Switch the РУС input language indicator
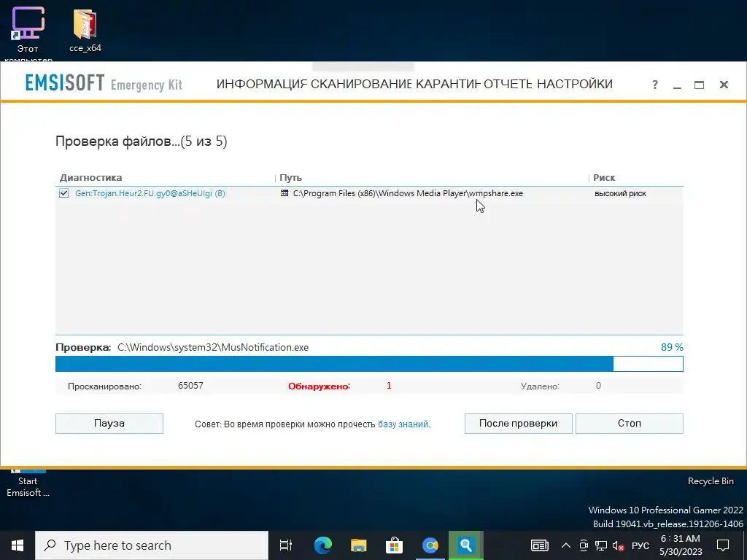The image size is (747, 560). point(640,545)
